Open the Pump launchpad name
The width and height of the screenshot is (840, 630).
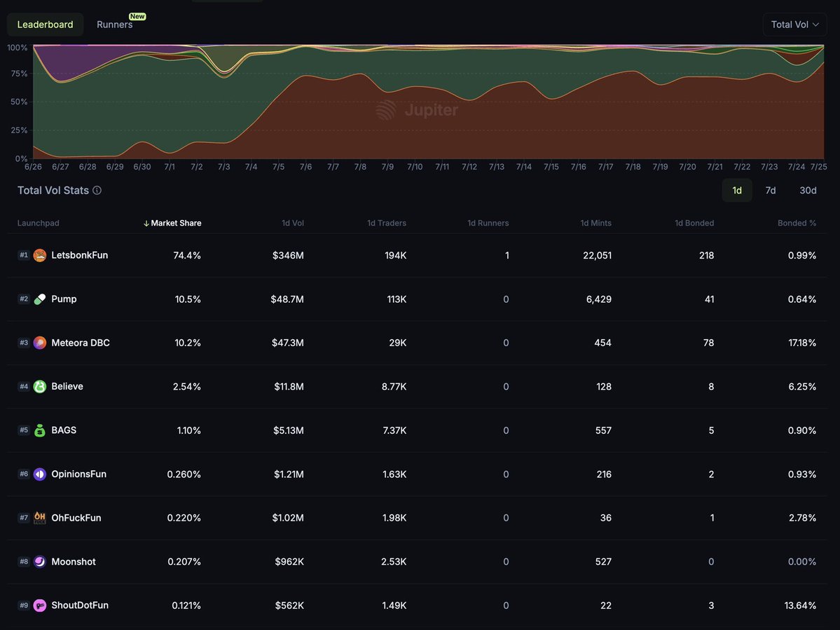pos(64,299)
